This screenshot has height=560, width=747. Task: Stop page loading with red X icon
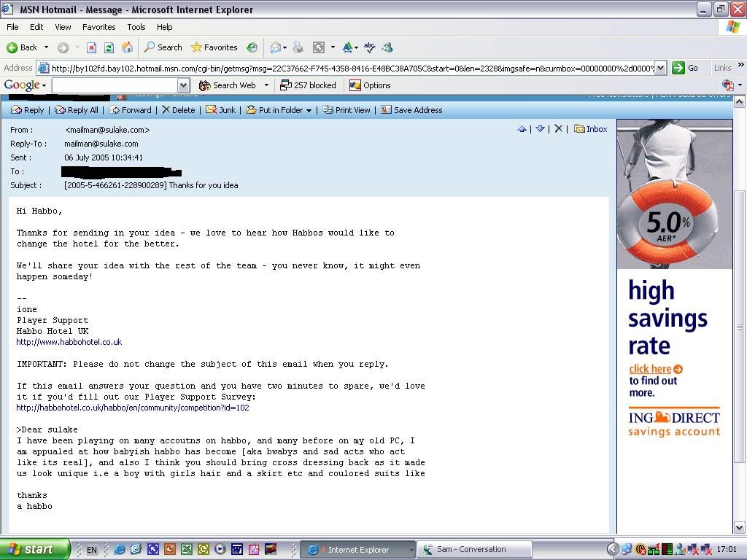(x=91, y=47)
